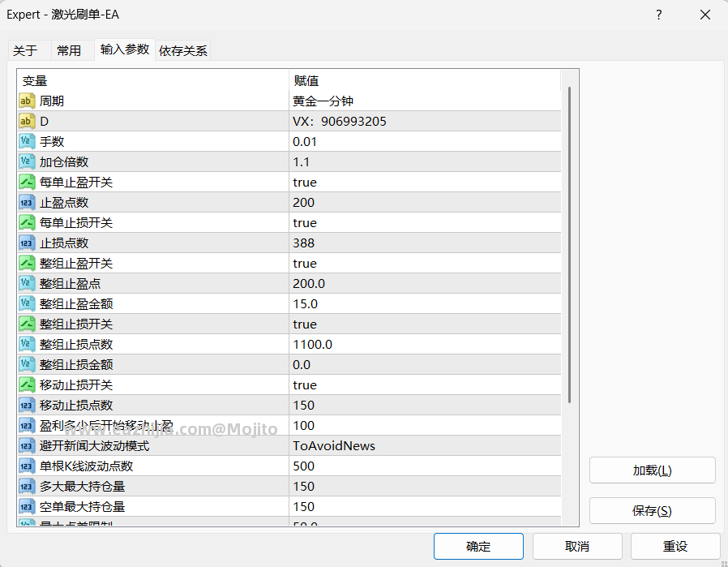Click the integer icon beside 止损点数
This screenshot has width=728, height=567.
point(27,243)
